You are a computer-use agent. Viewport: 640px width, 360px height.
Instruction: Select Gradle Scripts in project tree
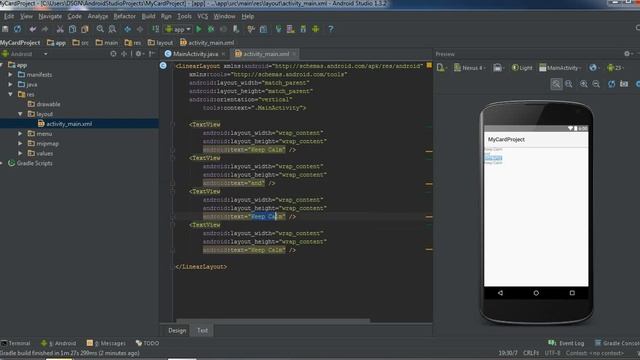coord(30,163)
